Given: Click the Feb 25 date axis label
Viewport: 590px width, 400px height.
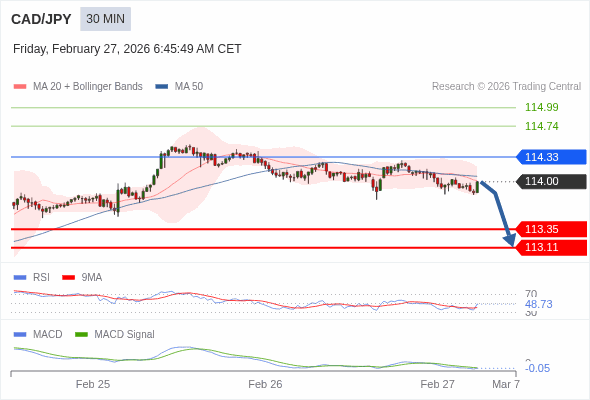Looking at the screenshot, I should pos(93,384).
